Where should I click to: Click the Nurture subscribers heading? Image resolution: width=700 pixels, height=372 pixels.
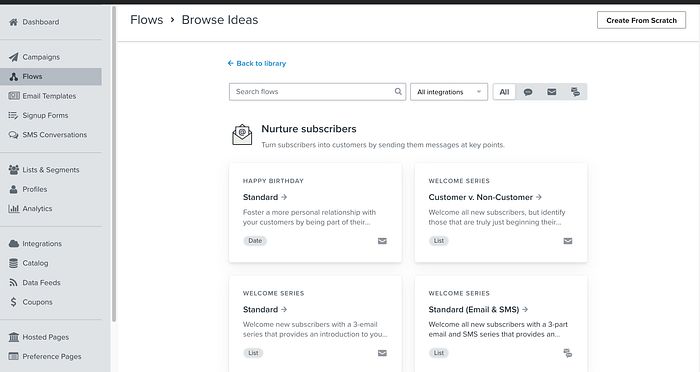coord(309,129)
